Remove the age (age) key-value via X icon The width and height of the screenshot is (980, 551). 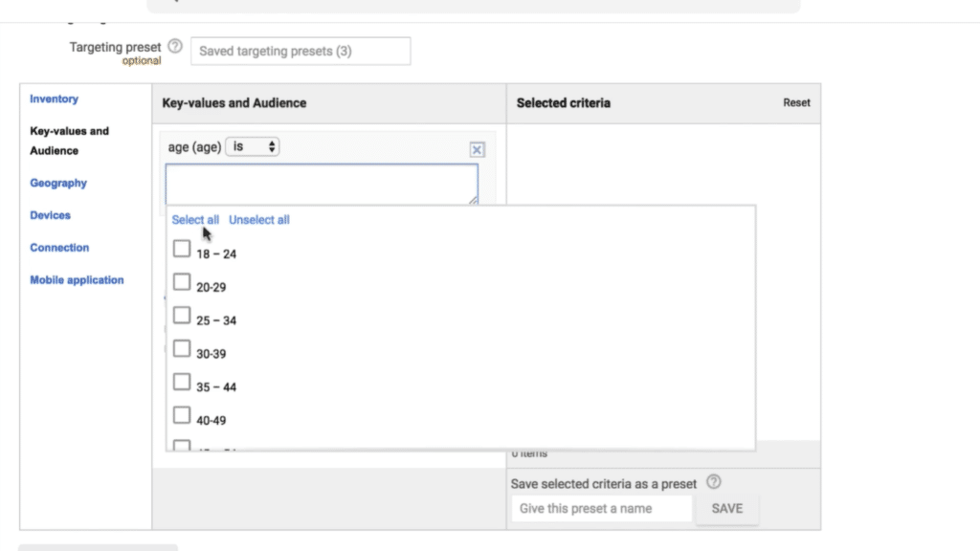pos(477,149)
